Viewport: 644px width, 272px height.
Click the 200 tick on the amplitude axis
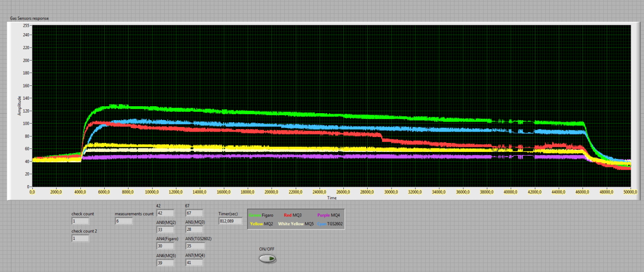coord(27,61)
